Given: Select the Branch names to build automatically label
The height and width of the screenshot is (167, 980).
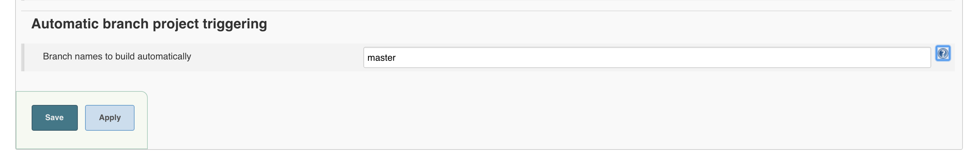Looking at the screenshot, I should pyautogui.click(x=117, y=56).
